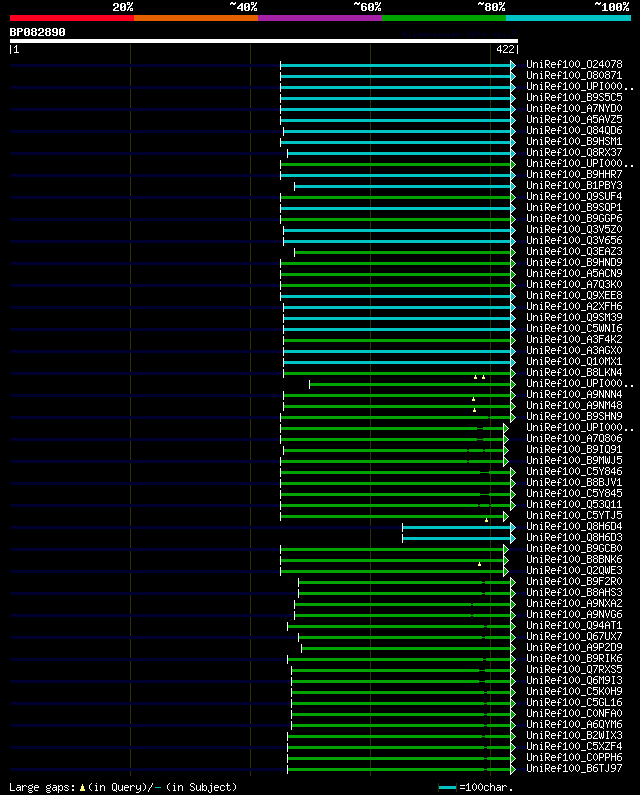Click the purple ~60% identity legend segment
640x795 pixels.
[x=320, y=18]
